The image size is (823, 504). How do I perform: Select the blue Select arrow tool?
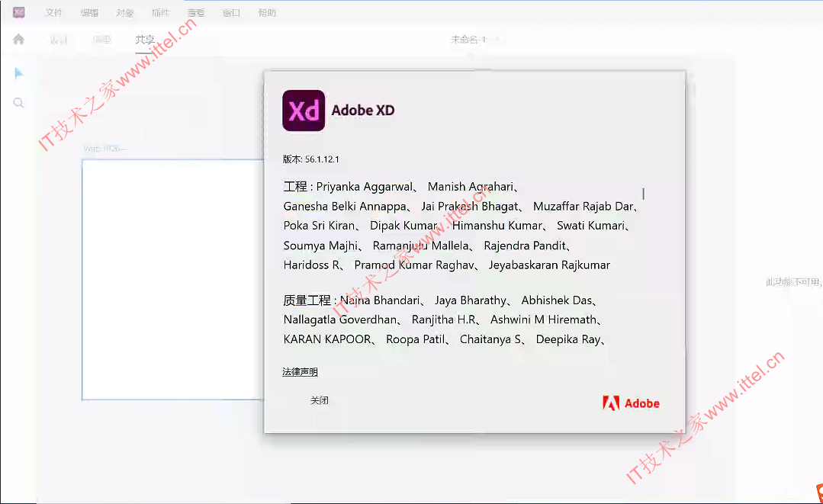click(x=19, y=73)
